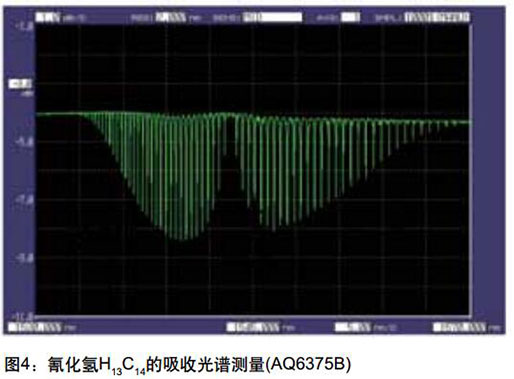Screen dimensions: 514x379
Task: Click the caption text ending in (AQ6375B)
Action: 178,365
